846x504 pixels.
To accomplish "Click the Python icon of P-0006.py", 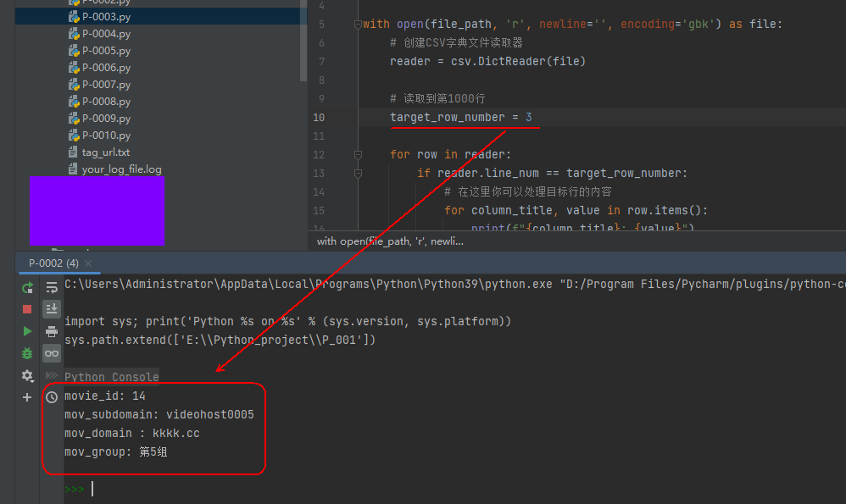I will (74, 68).
